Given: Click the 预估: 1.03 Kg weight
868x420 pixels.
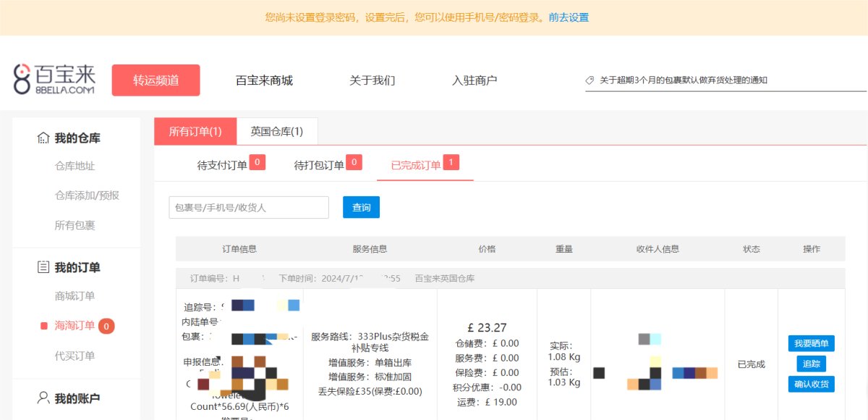Looking at the screenshot, I should 564,377.
